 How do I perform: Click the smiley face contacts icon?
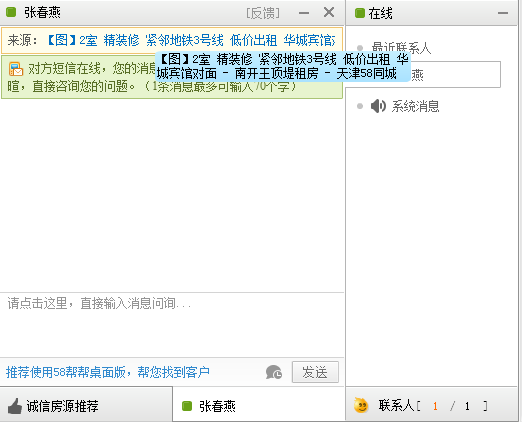coord(361,405)
